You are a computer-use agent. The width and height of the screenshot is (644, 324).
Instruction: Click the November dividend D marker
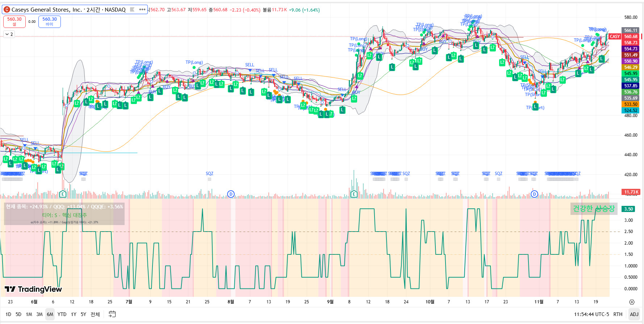point(534,194)
